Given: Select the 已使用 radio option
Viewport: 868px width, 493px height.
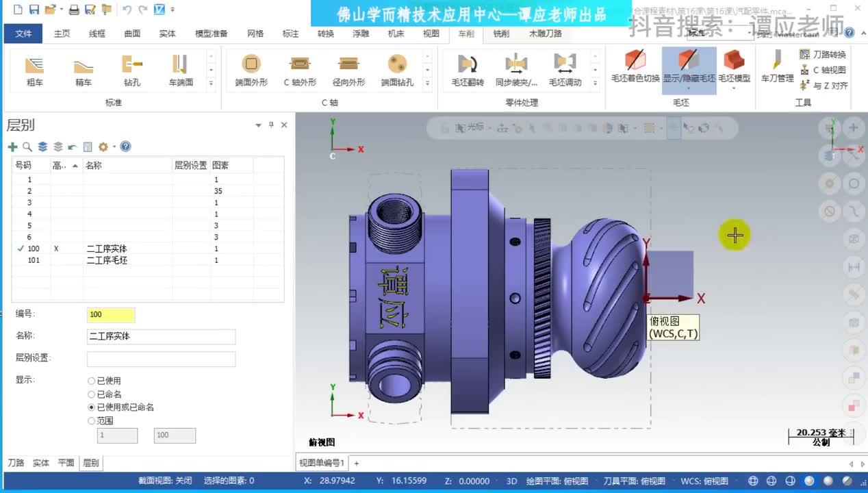Looking at the screenshot, I should coord(92,381).
